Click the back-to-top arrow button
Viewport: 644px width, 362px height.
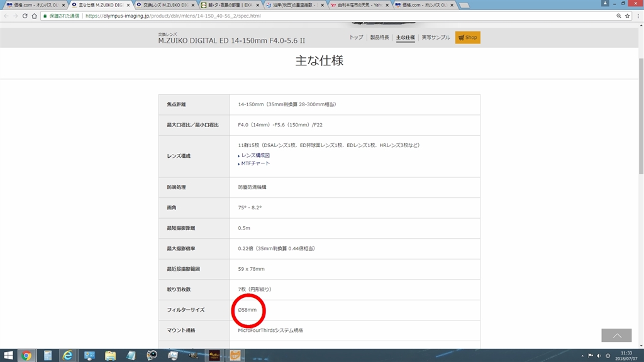(616, 336)
